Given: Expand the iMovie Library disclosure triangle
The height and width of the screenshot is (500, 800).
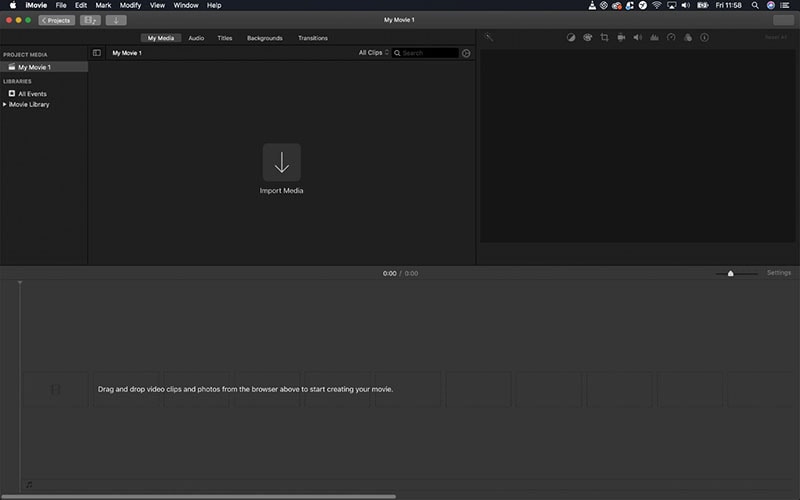Looking at the screenshot, I should pyautogui.click(x=5, y=104).
